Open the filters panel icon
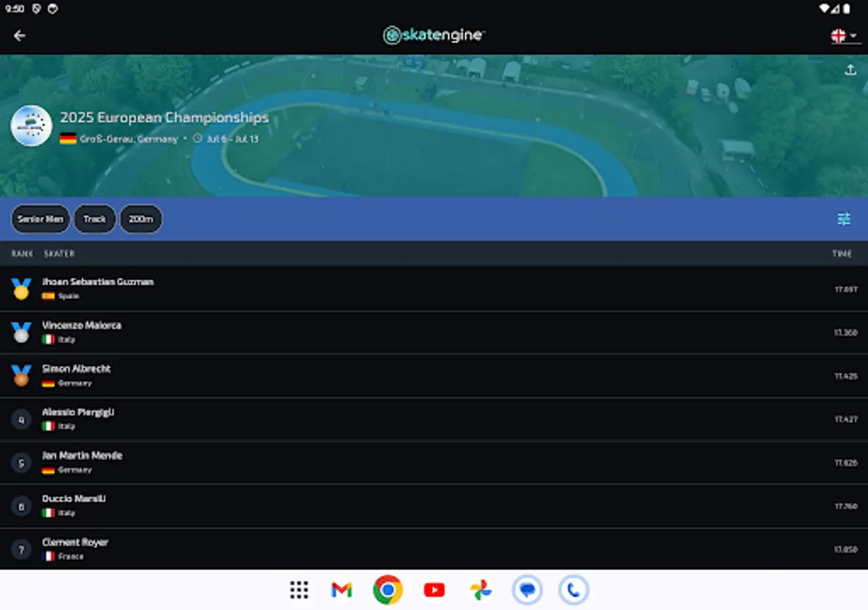 (844, 219)
